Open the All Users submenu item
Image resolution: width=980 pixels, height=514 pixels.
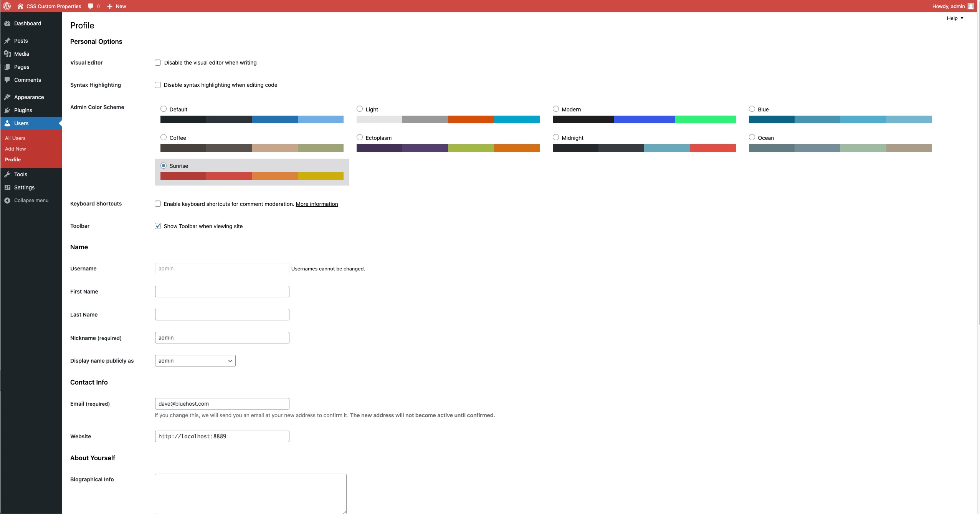[15, 138]
